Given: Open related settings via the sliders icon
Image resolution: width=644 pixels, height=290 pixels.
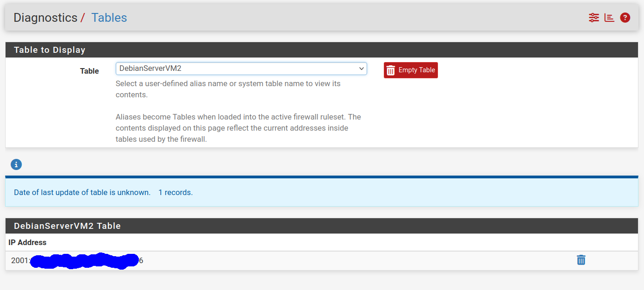Looking at the screenshot, I should pos(594,18).
